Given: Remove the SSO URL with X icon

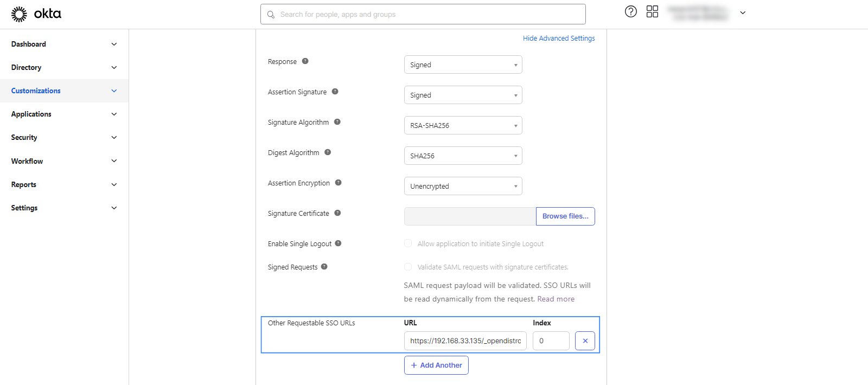Looking at the screenshot, I should (585, 341).
